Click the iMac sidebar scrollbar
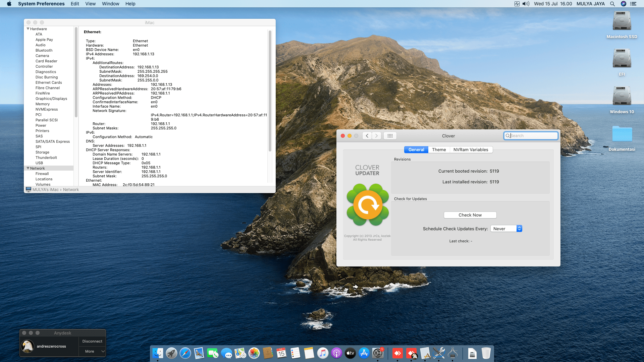Viewport: 644px width, 362px height. pyautogui.click(x=76, y=72)
